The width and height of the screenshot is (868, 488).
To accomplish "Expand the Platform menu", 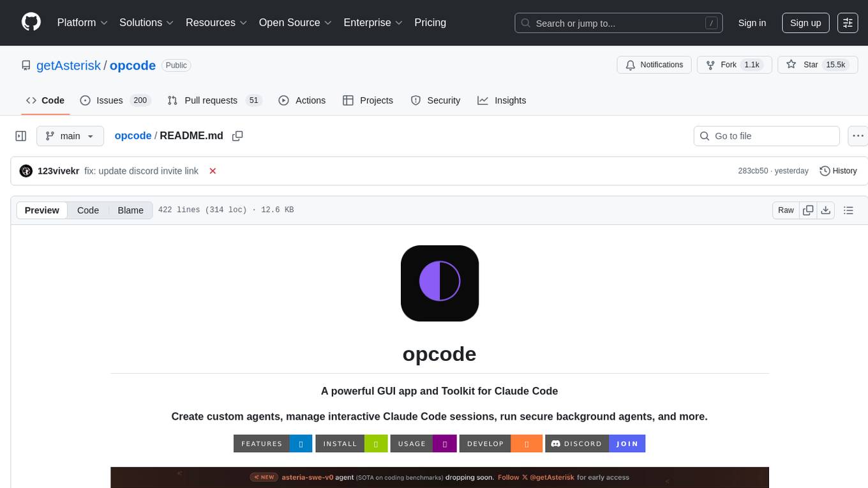I will [x=82, y=22].
